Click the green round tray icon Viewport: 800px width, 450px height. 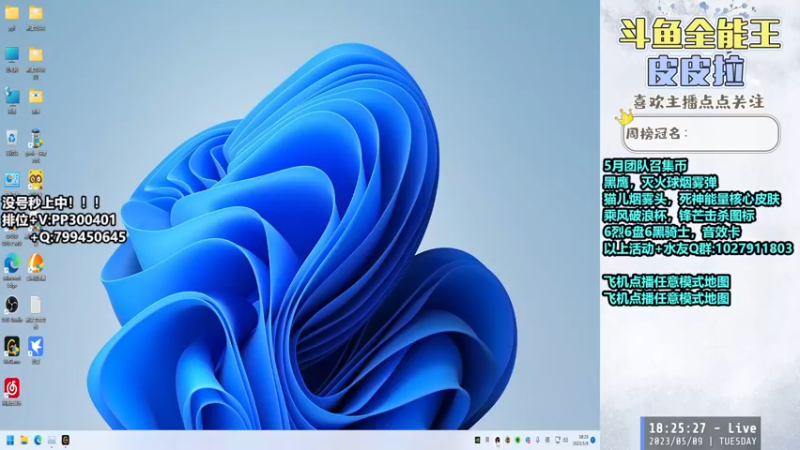point(517,440)
